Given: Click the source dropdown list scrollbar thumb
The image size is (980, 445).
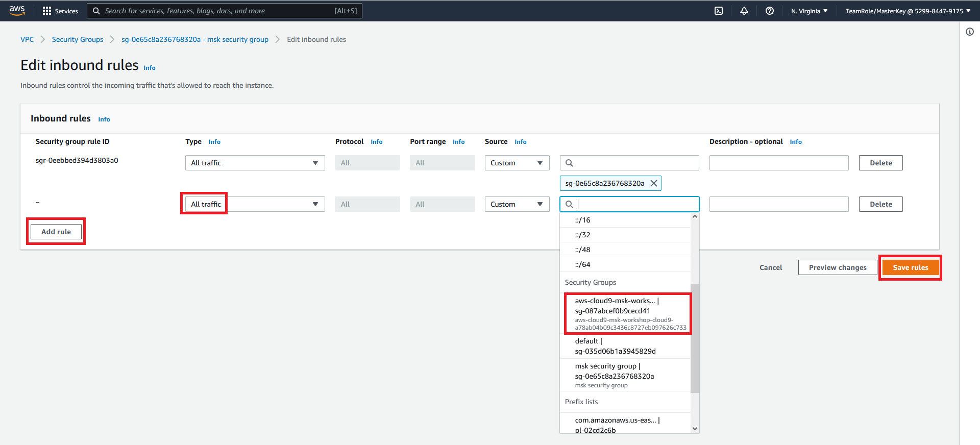Looking at the screenshot, I should coord(695,338).
